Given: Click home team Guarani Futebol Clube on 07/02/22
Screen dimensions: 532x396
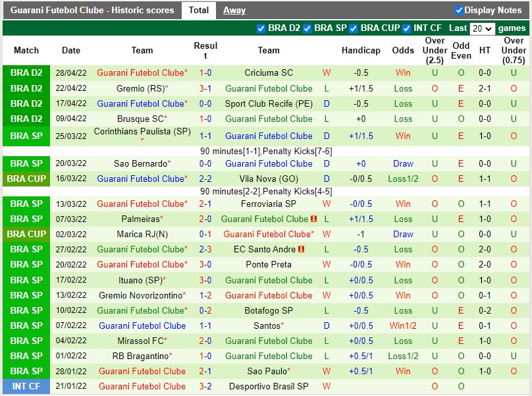Looking at the screenshot, I should 142,325.
